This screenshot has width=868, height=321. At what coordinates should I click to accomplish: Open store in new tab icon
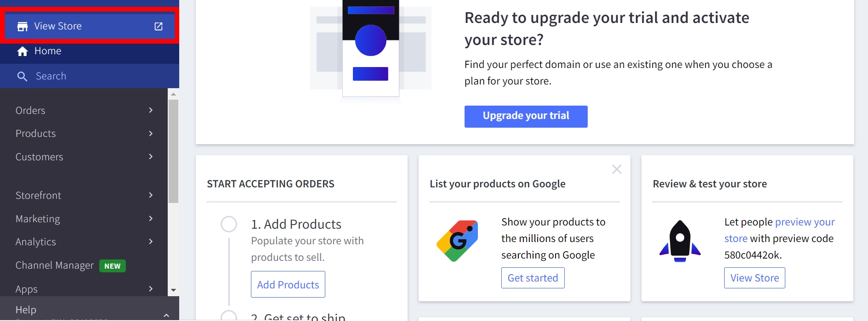tap(159, 27)
